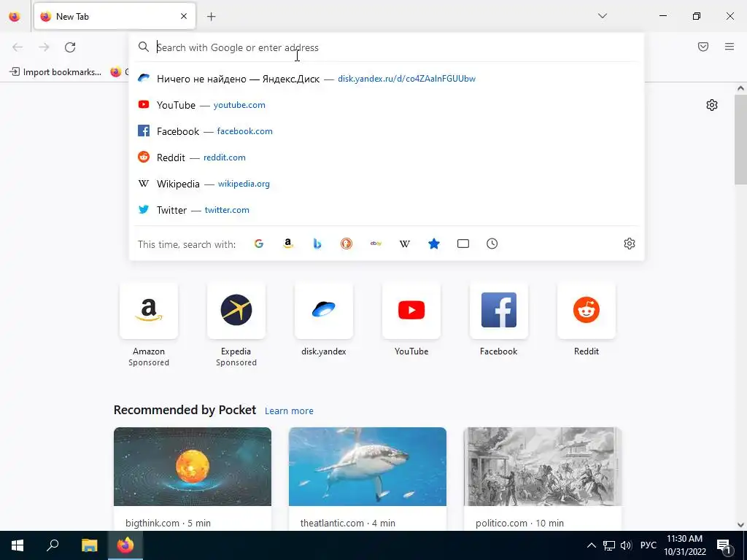Open the Яндекс.Диск suggestion row

coord(387,79)
